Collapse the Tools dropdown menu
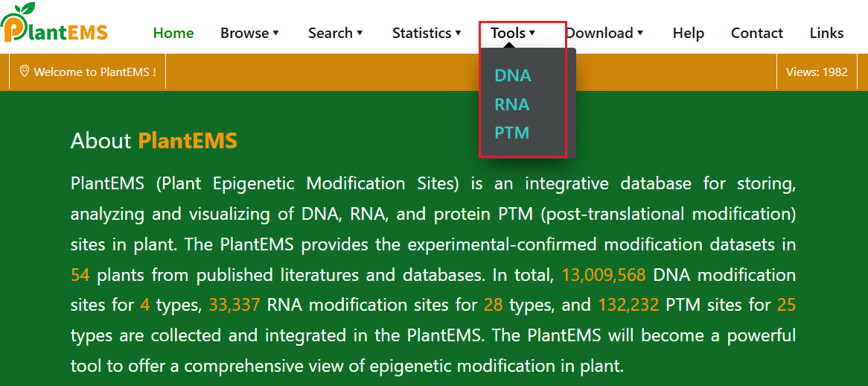This screenshot has width=868, height=386. tap(513, 34)
